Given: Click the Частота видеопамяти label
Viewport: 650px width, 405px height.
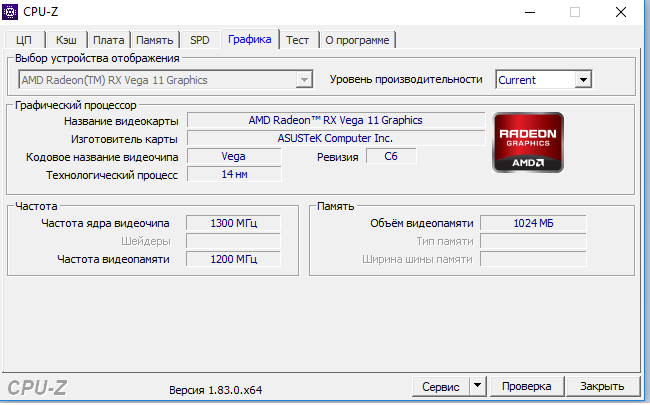Looking at the screenshot, I should (x=113, y=259).
